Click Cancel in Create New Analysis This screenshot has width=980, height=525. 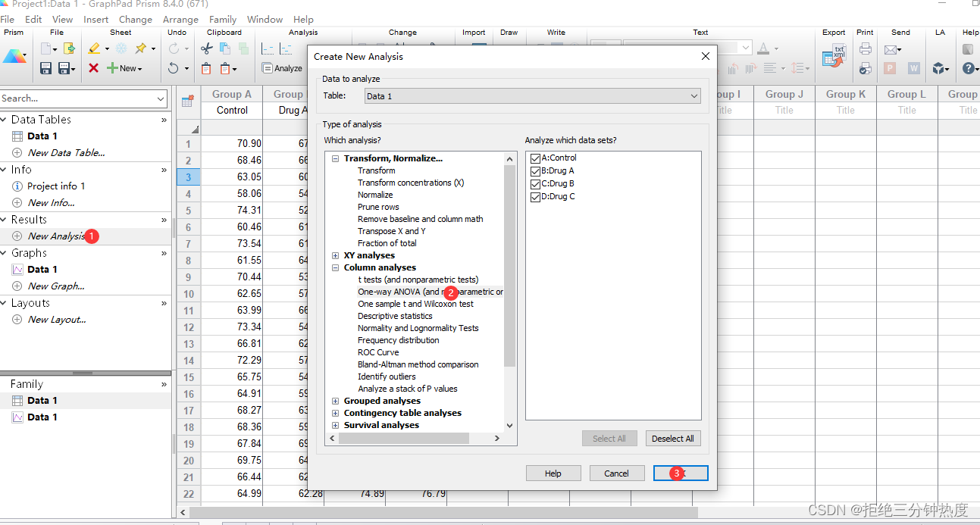tap(617, 473)
